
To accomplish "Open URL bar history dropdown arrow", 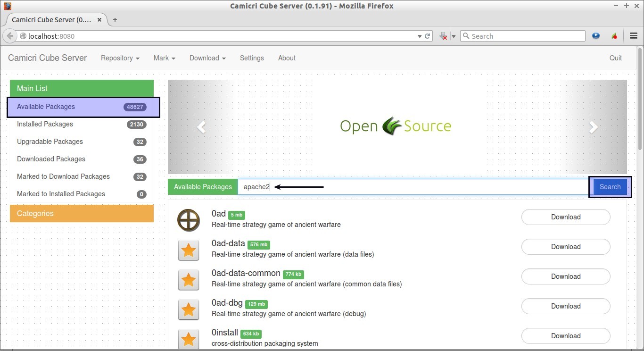I will pyautogui.click(x=420, y=36).
